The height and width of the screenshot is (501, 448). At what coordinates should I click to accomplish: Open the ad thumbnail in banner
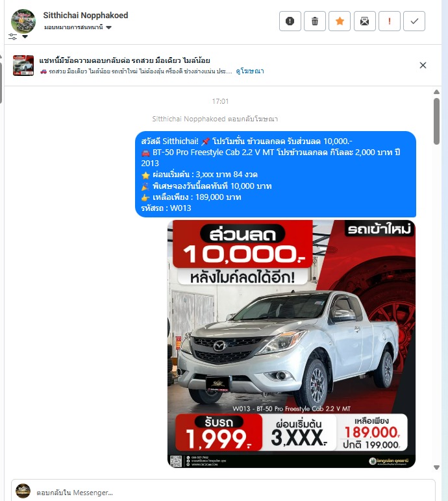pyautogui.click(x=23, y=65)
